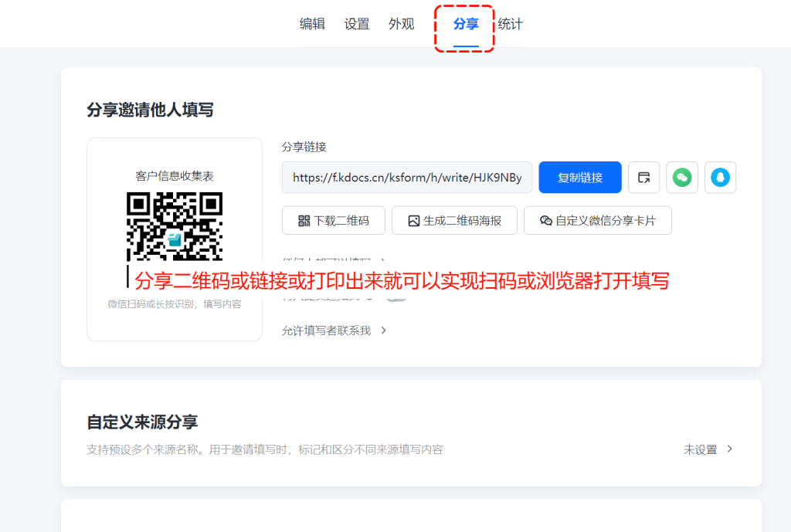This screenshot has width=791, height=532.
Task: Share via the green WeChat icon
Action: pos(682,178)
